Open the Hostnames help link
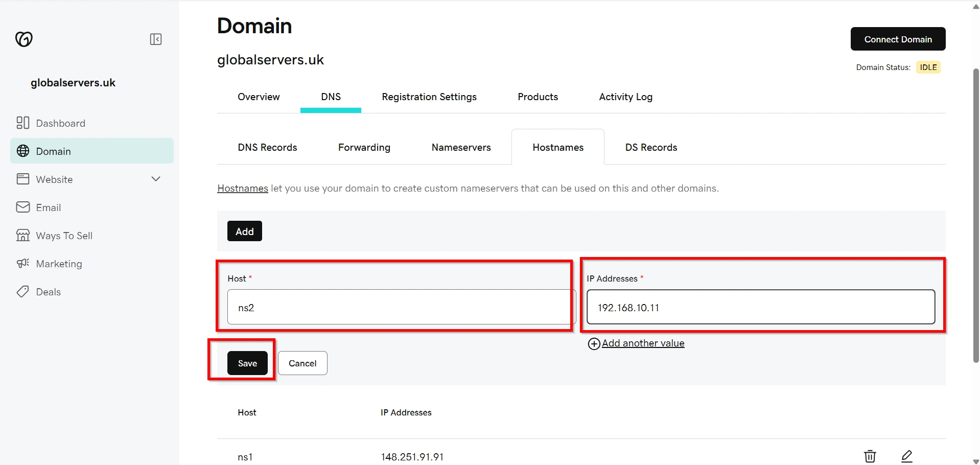Viewport: 980px width, 465px height. coord(243,188)
